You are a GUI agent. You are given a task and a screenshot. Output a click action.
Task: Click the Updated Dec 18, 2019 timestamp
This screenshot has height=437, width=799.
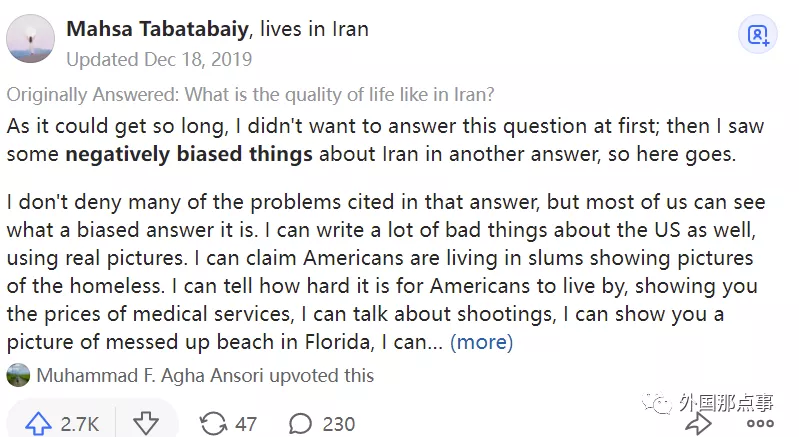(159, 59)
